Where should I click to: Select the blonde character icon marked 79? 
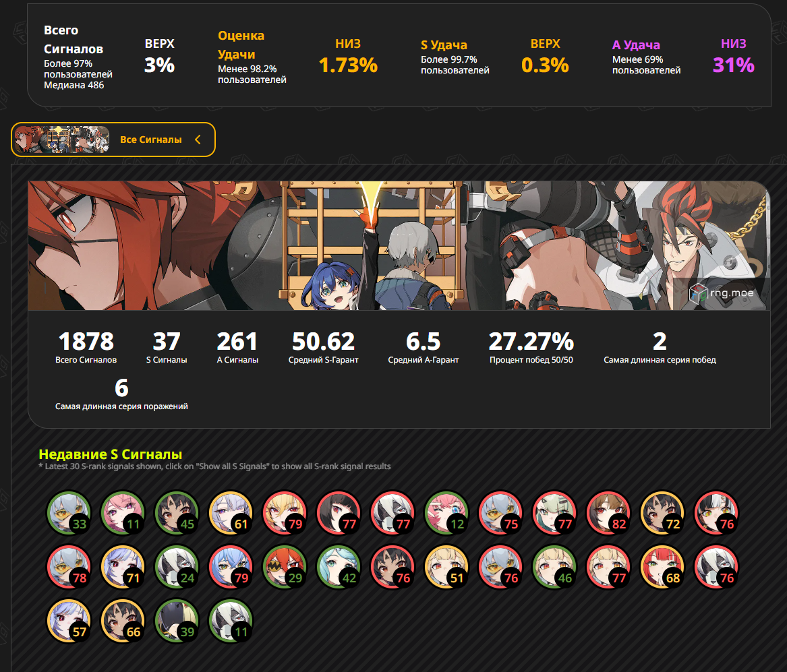(x=285, y=512)
